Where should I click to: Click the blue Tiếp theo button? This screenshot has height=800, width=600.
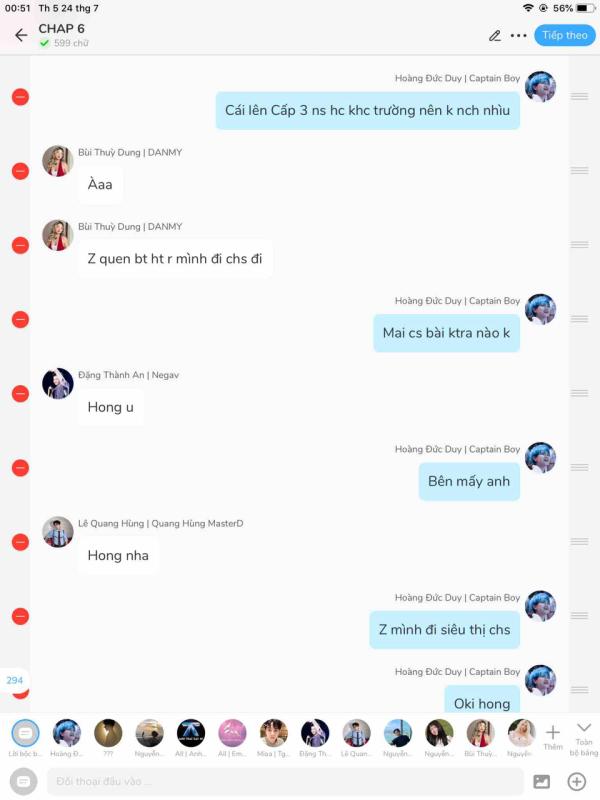564,35
